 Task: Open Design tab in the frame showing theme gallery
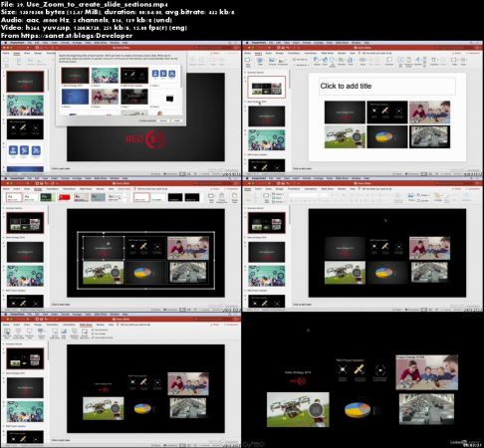[38, 189]
